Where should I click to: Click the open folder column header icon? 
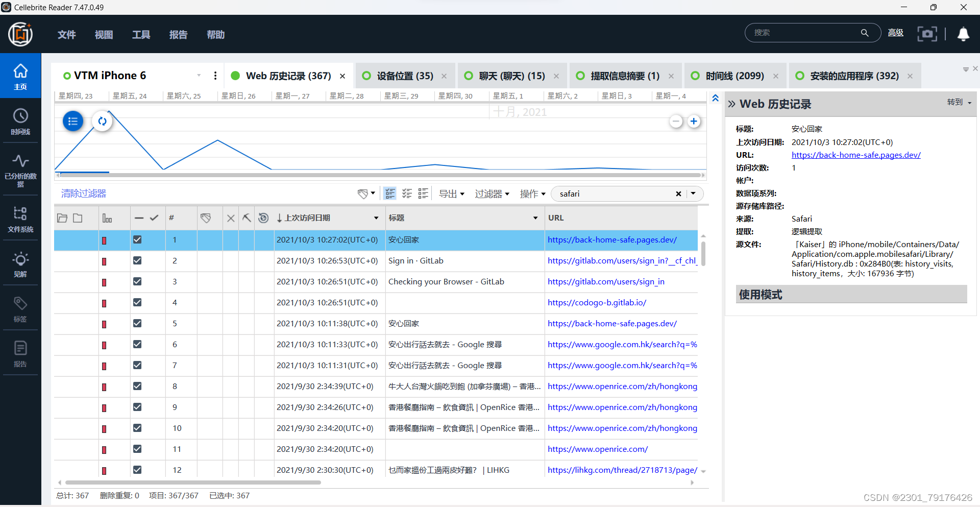click(x=62, y=218)
